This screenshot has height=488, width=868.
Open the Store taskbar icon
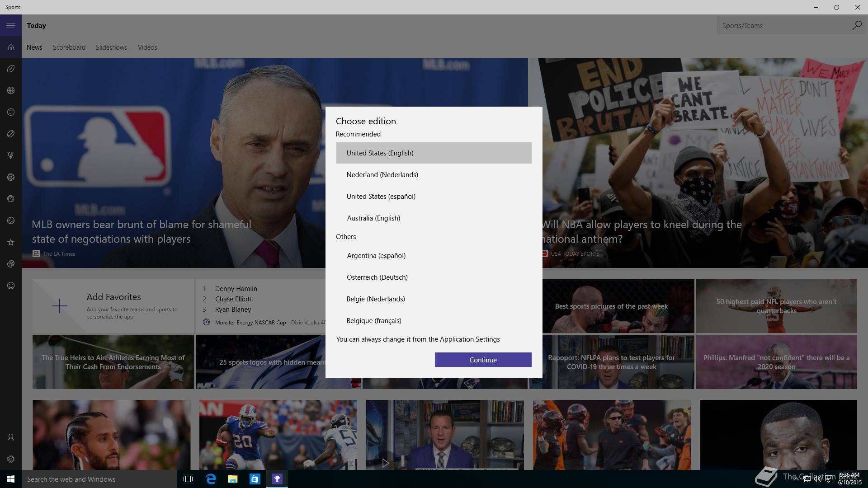(255, 479)
